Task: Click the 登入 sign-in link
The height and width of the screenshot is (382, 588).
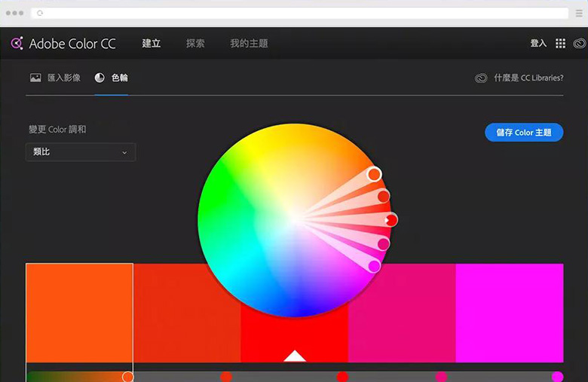Action: pos(538,44)
